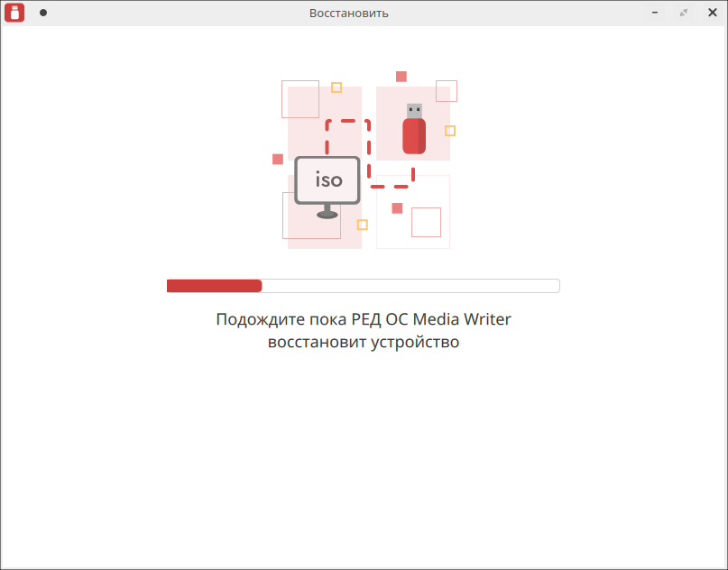The width and height of the screenshot is (728, 570).
Task: Click the black dot pin button in titlebar
Action: point(43,13)
